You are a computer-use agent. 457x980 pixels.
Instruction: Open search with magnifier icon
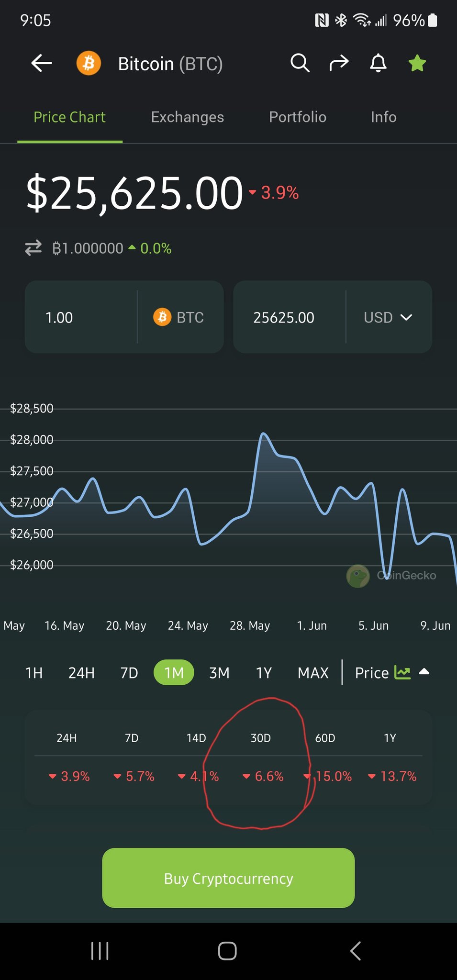point(300,63)
